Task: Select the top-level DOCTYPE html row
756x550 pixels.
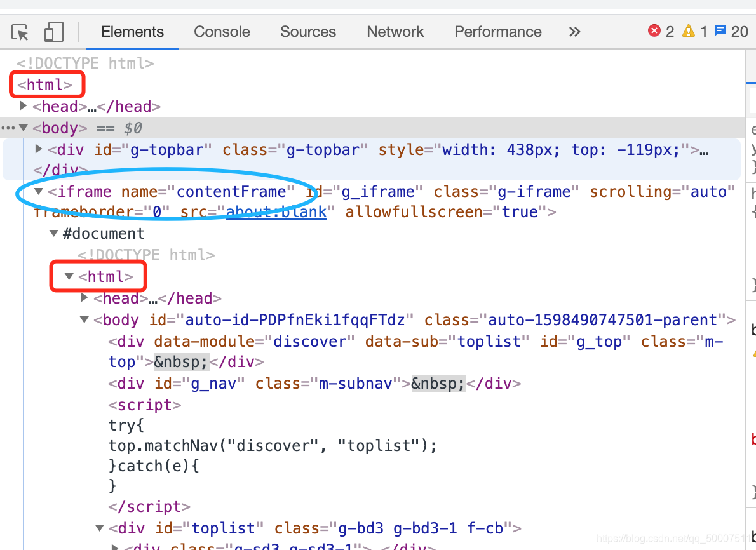Action: [x=85, y=63]
